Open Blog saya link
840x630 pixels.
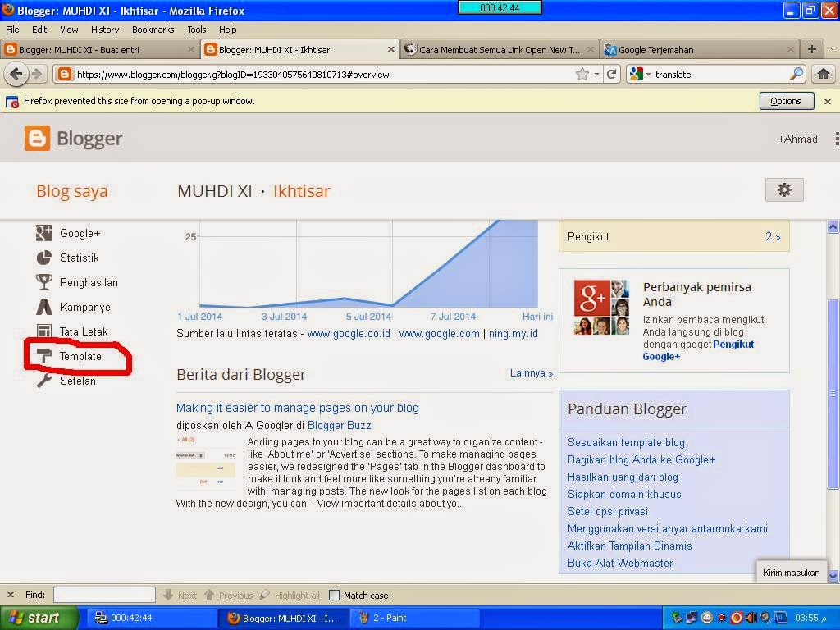pyautogui.click(x=72, y=191)
